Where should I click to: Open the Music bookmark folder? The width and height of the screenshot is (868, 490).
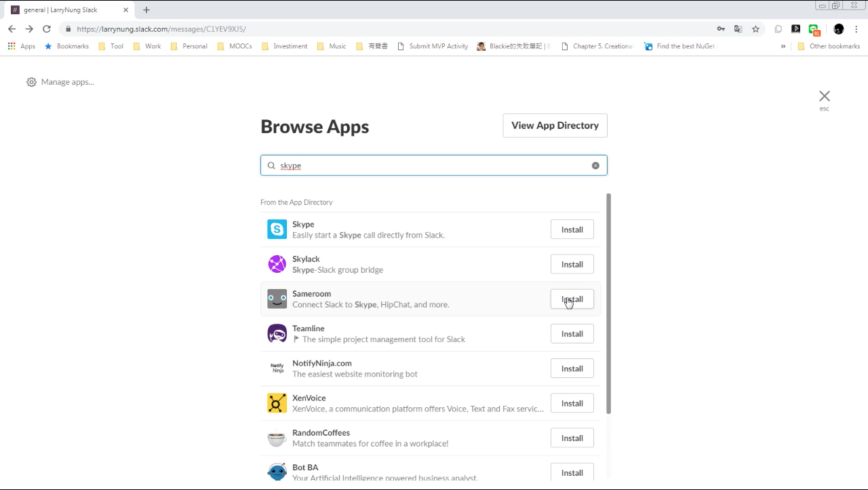(332, 46)
